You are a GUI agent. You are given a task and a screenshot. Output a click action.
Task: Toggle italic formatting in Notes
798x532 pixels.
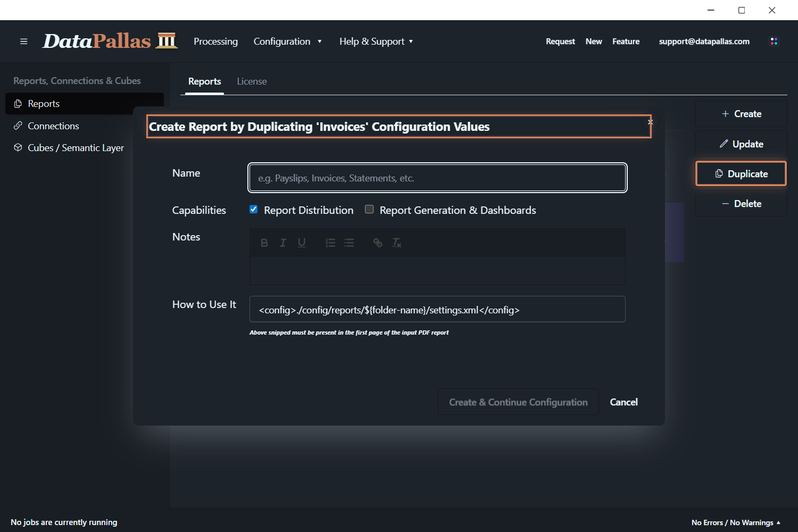[x=283, y=243]
